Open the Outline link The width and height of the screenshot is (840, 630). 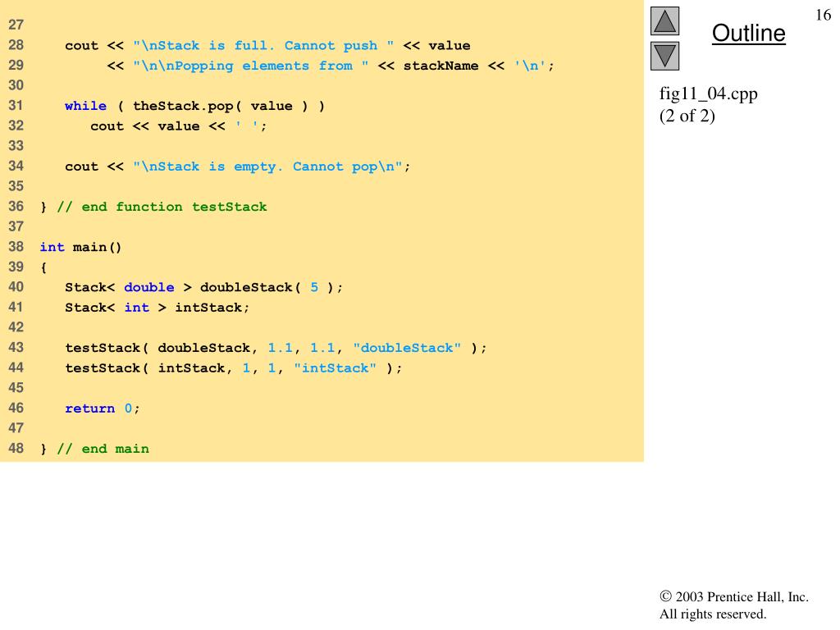[748, 33]
